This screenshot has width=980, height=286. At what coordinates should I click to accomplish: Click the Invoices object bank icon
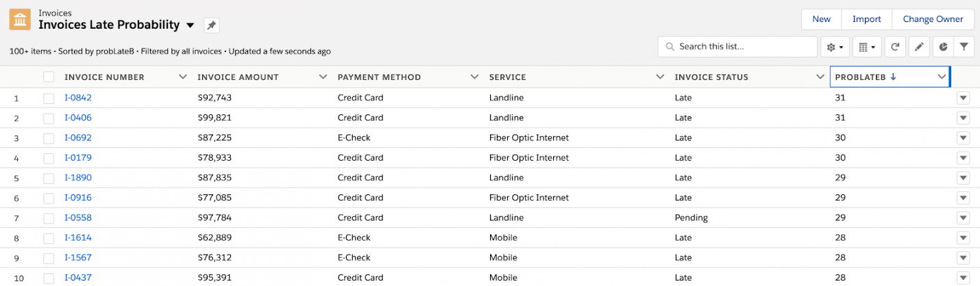click(x=19, y=20)
